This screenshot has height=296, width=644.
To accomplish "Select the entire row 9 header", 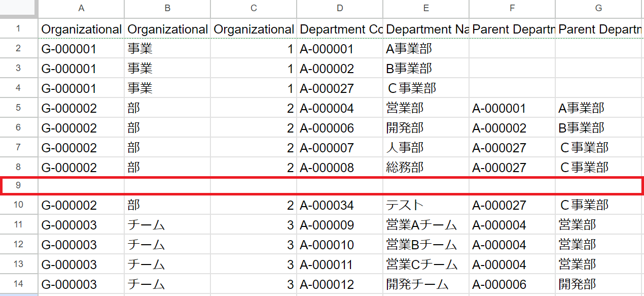I will 18,186.
